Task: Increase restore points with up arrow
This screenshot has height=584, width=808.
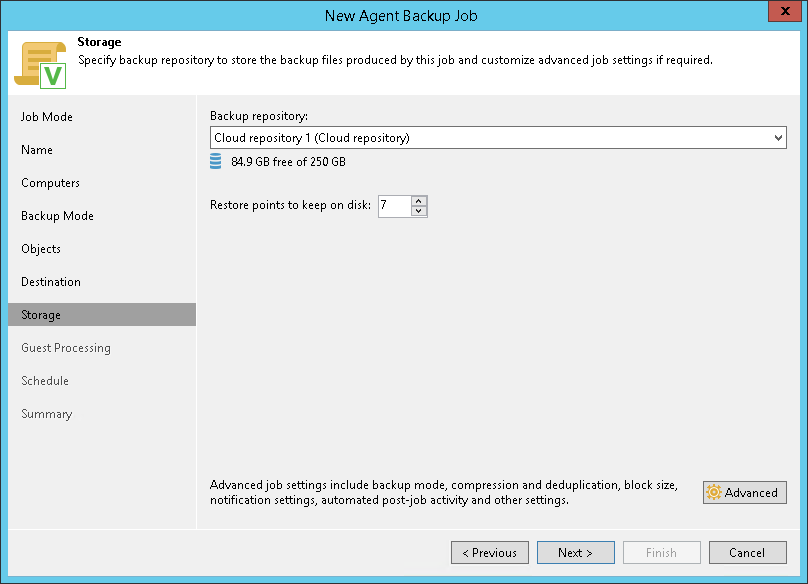Action: 419,201
